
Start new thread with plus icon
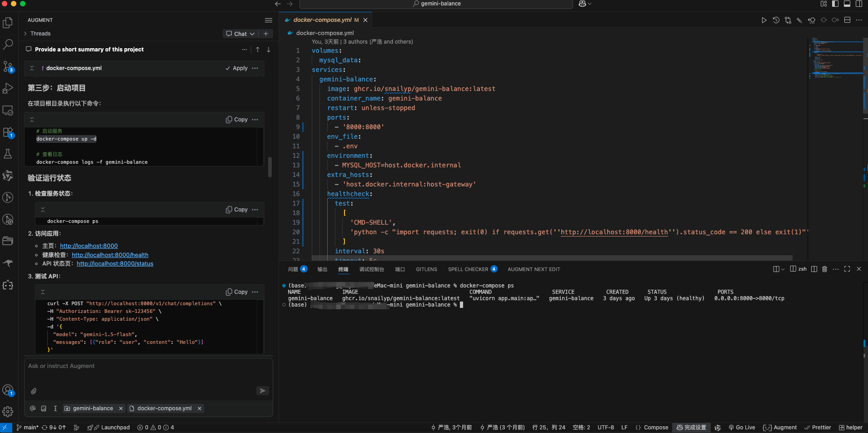266,34
